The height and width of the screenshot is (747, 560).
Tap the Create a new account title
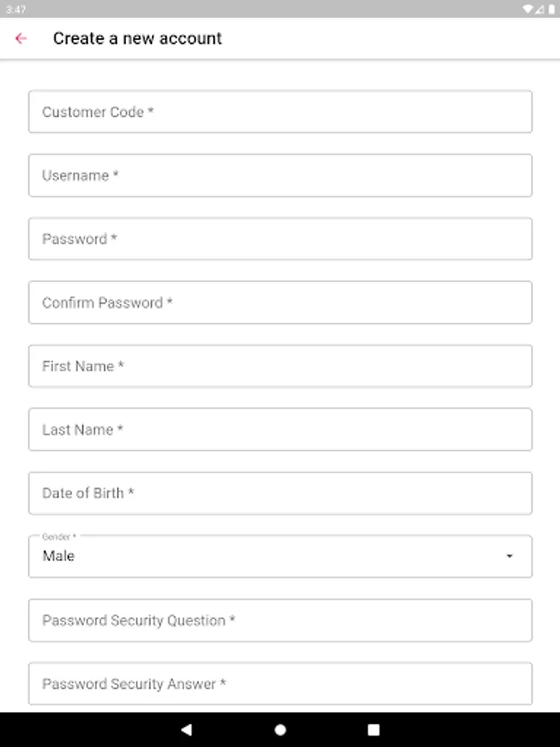pyautogui.click(x=138, y=38)
